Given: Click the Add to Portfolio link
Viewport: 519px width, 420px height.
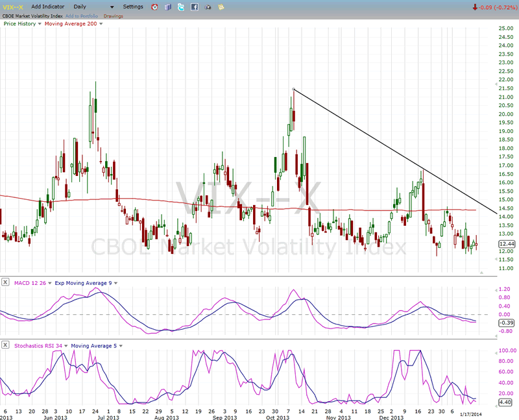Looking at the screenshot, I should [x=82, y=15].
